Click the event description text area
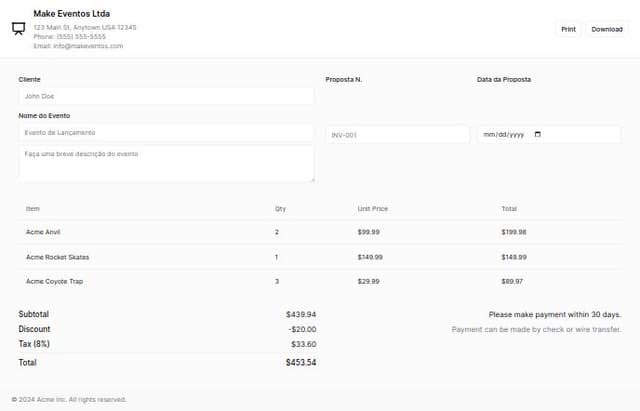The height and width of the screenshot is (411, 640). click(x=166, y=163)
